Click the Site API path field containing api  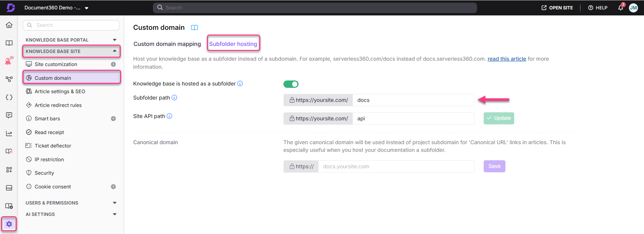413,118
